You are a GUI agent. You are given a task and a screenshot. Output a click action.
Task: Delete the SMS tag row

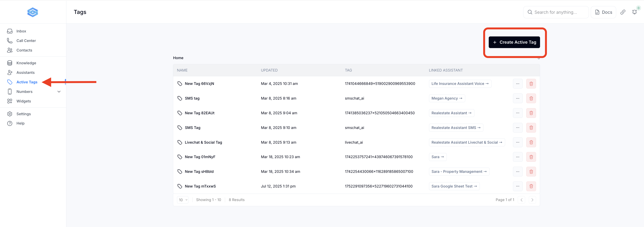click(531, 98)
